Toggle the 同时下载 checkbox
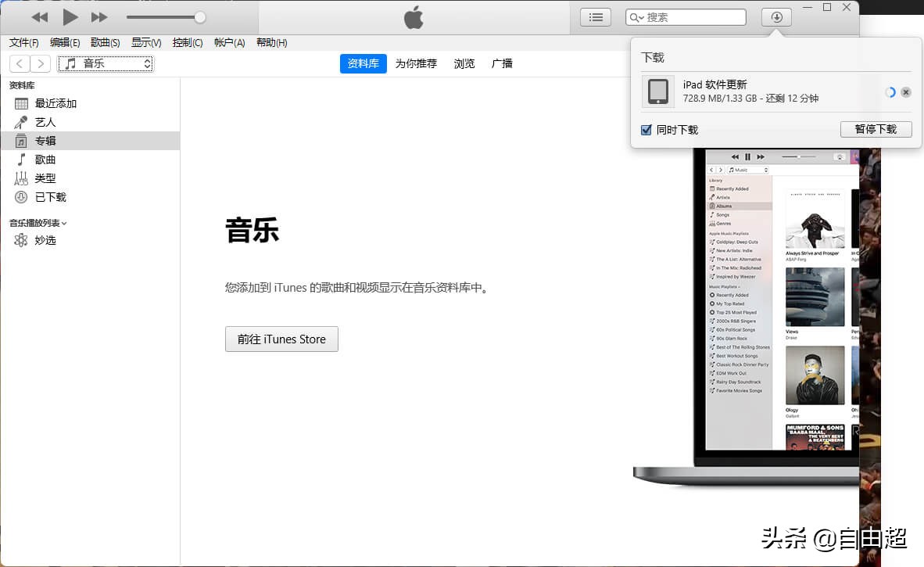 point(645,129)
